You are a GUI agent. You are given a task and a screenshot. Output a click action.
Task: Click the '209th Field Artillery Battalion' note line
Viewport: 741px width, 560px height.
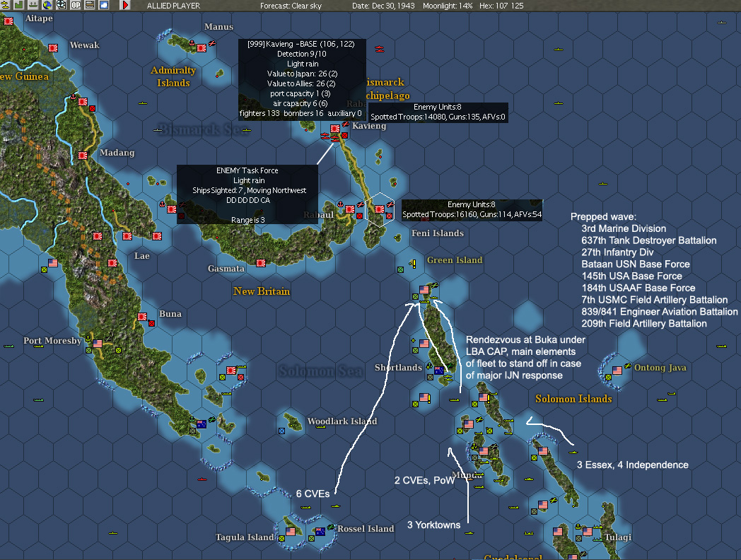click(x=643, y=324)
